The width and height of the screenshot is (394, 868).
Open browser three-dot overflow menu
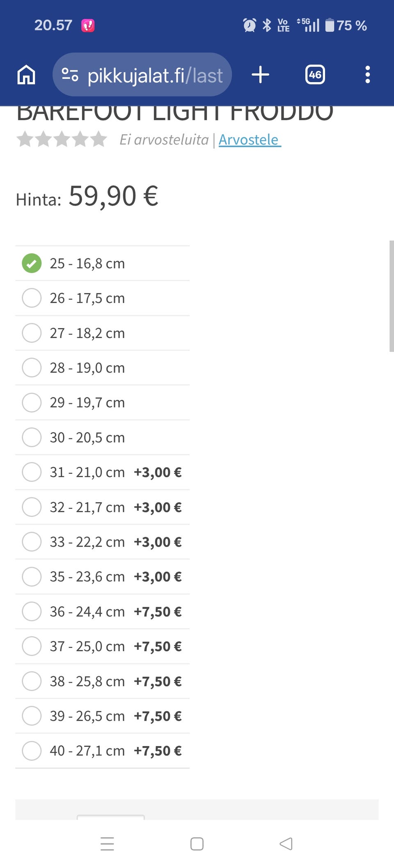367,75
